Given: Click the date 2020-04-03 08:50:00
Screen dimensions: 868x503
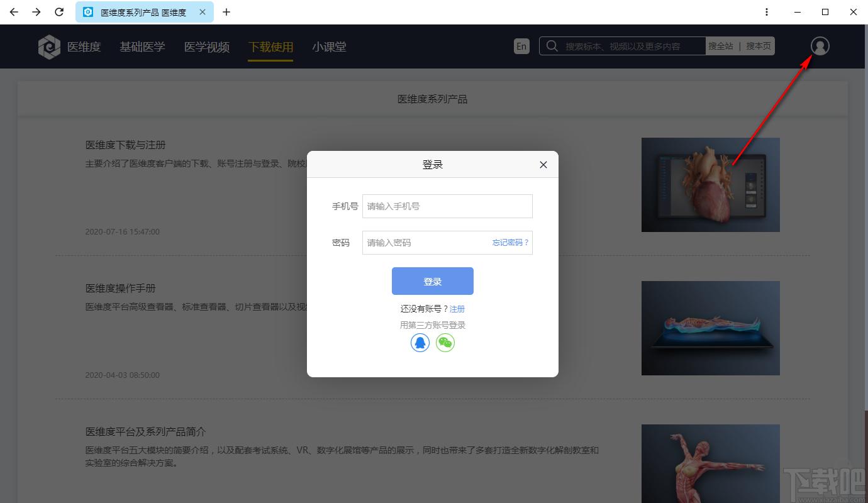Looking at the screenshot, I should (x=123, y=375).
